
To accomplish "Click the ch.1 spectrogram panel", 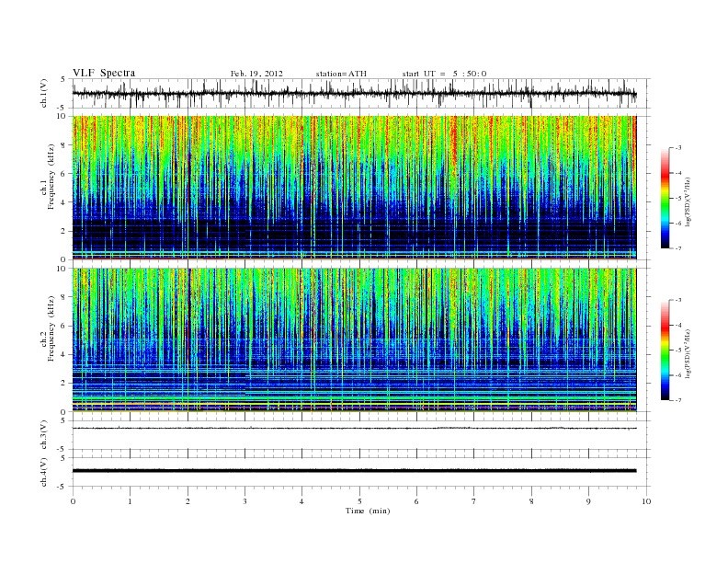I will coord(354,188).
